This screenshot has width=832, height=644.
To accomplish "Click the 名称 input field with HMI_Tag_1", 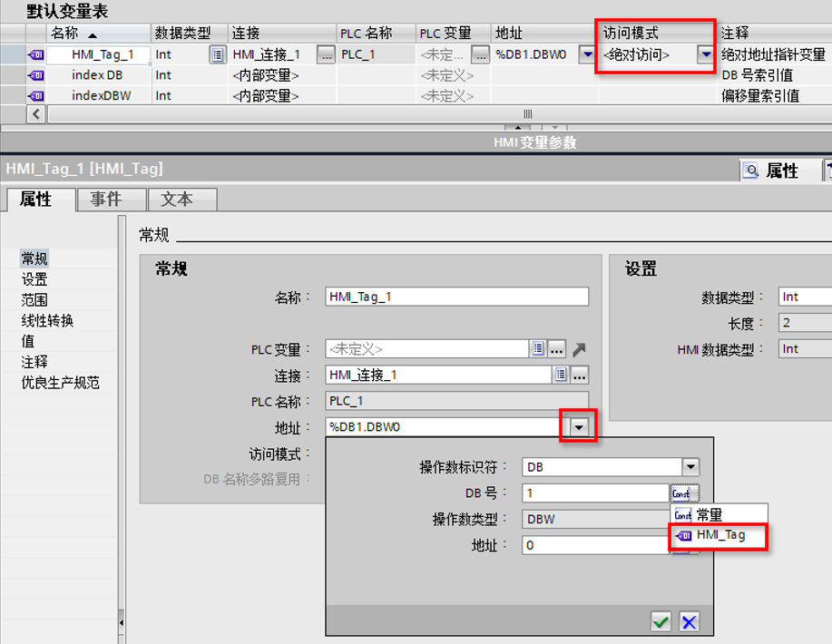I will 456,297.
